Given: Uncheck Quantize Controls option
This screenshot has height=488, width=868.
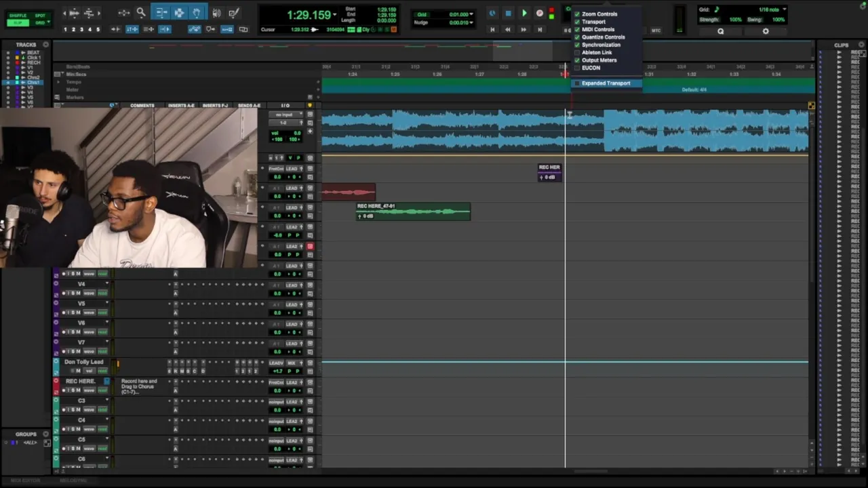Looking at the screenshot, I should pyautogui.click(x=603, y=37).
